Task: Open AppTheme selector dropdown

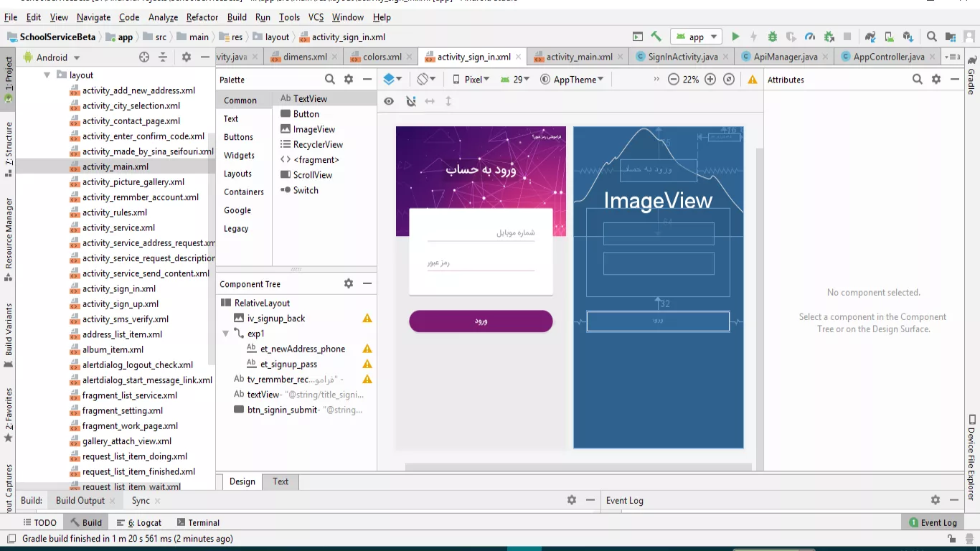Action: 572,80
